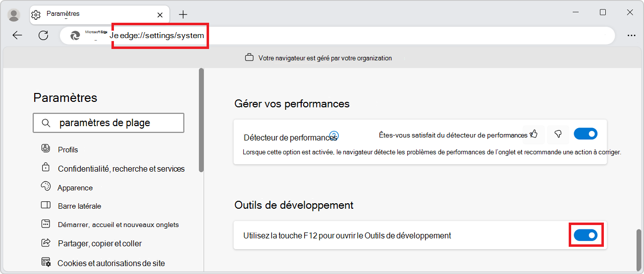Close the Paramètres tab
This screenshot has width=644, height=274.
[160, 15]
